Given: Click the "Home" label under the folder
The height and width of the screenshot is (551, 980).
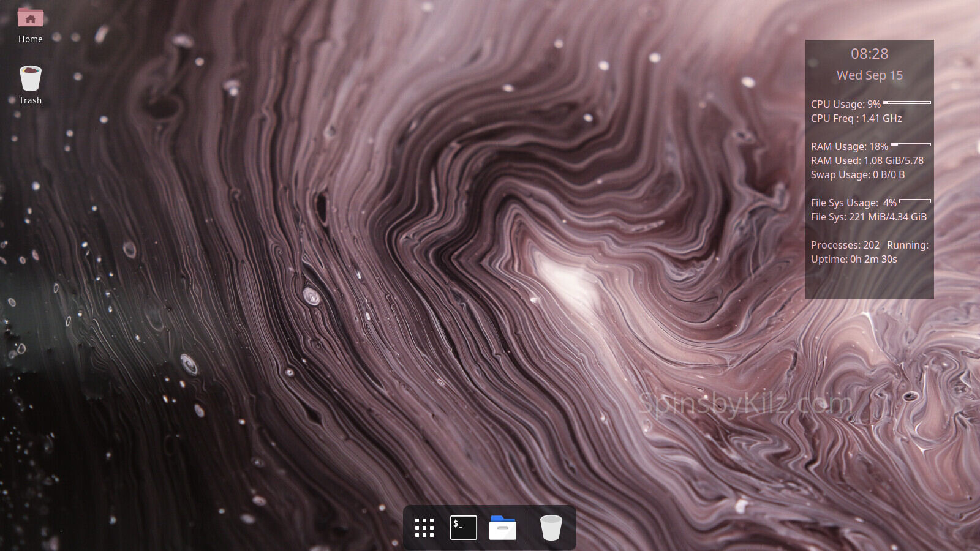Looking at the screenshot, I should pyautogui.click(x=31, y=39).
